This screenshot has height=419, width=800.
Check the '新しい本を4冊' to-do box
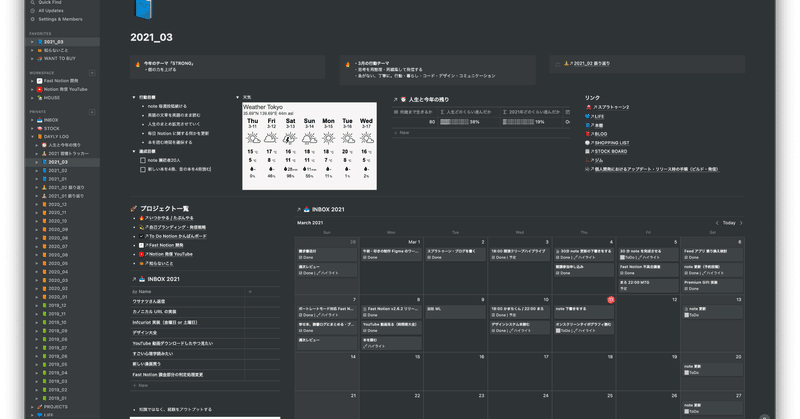(143, 169)
